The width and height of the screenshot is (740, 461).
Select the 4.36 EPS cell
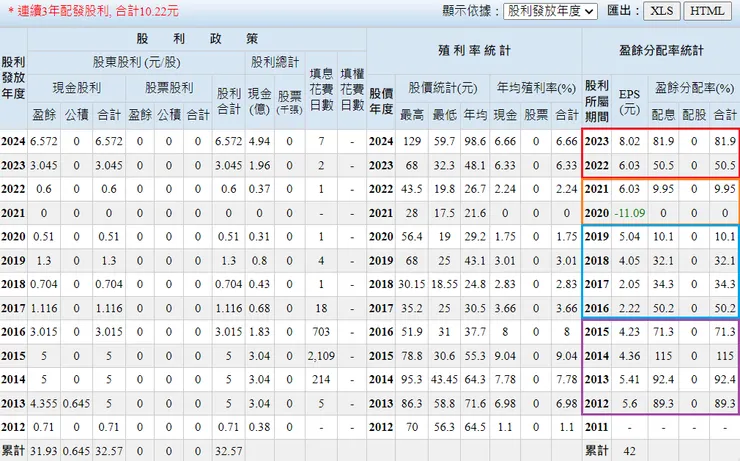tap(630, 356)
